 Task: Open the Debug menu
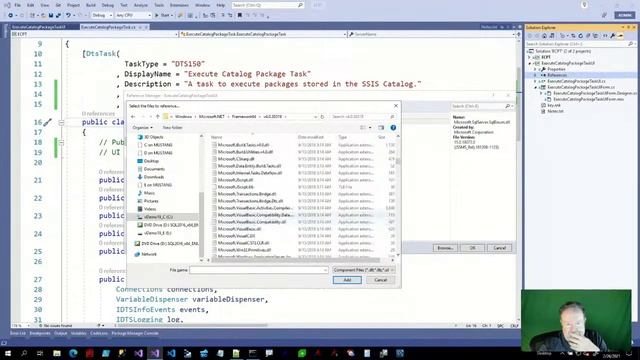(x=107, y=5)
